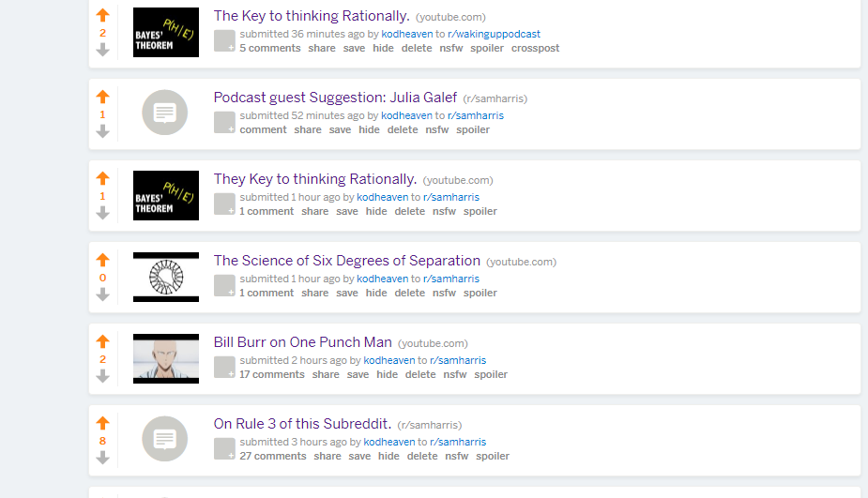This screenshot has width=868, height=498.
Task: Mark 'Bill Burr on One Punch Man' as spoiler
Action: pos(491,374)
